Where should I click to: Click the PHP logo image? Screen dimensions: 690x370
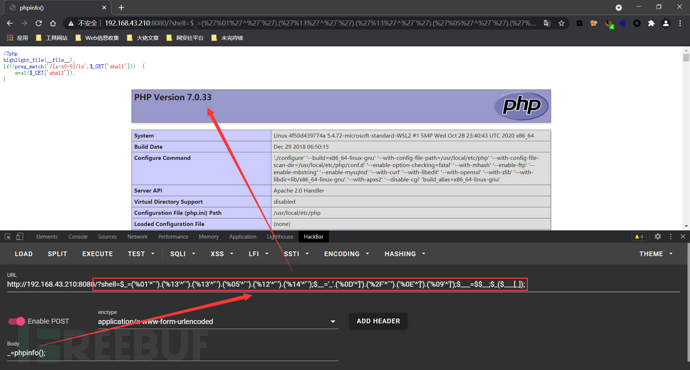[521, 106]
